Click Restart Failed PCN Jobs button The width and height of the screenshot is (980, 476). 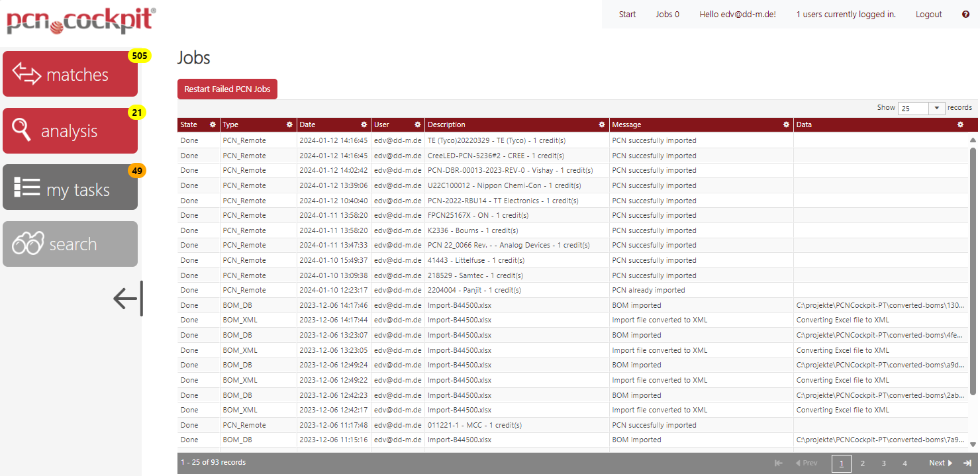(227, 89)
